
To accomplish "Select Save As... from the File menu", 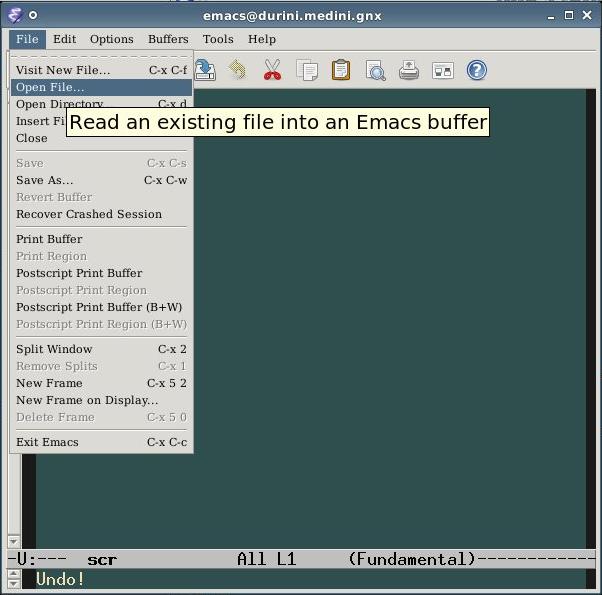I will (101, 180).
